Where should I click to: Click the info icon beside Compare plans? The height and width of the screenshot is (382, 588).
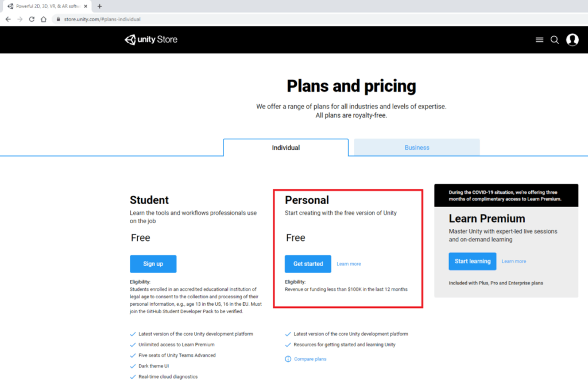[x=288, y=359]
